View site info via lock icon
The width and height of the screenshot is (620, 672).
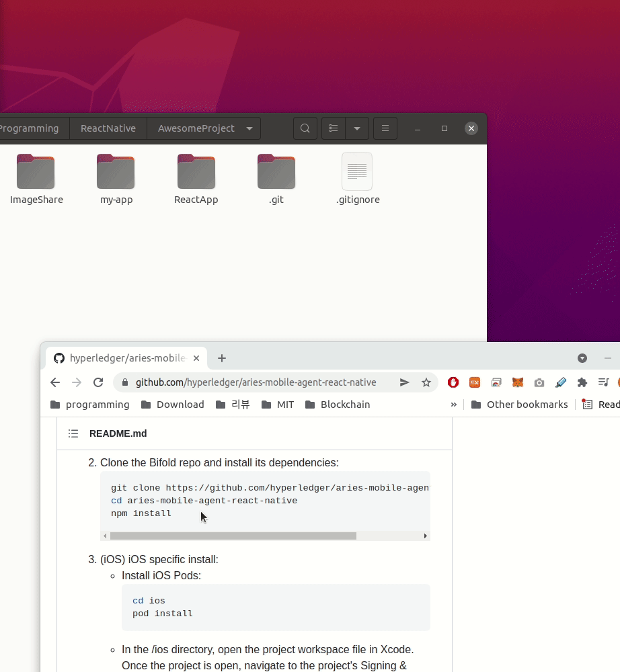(x=125, y=382)
